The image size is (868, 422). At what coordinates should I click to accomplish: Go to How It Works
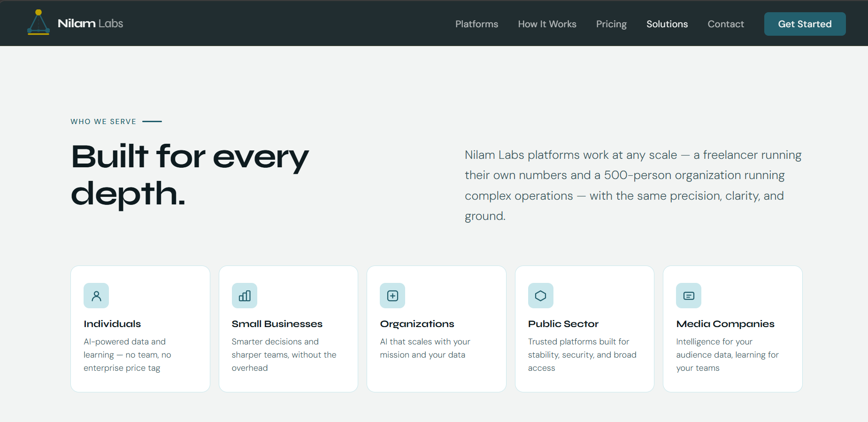[x=547, y=24]
